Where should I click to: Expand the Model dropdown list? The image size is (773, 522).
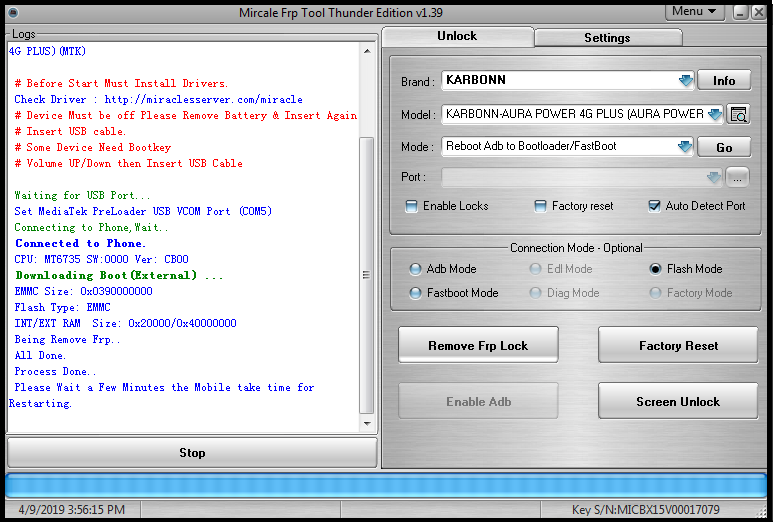[x=715, y=114]
